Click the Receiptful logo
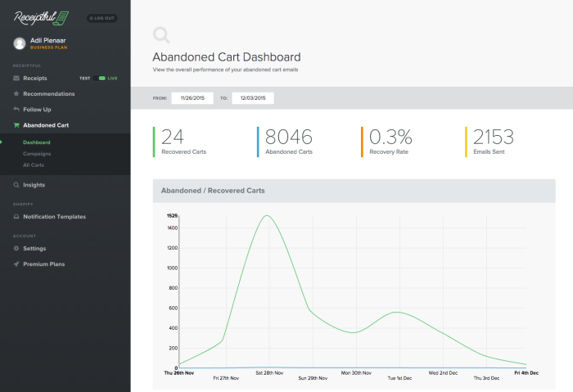Screen dimensions: 573x392 click(x=40, y=16)
